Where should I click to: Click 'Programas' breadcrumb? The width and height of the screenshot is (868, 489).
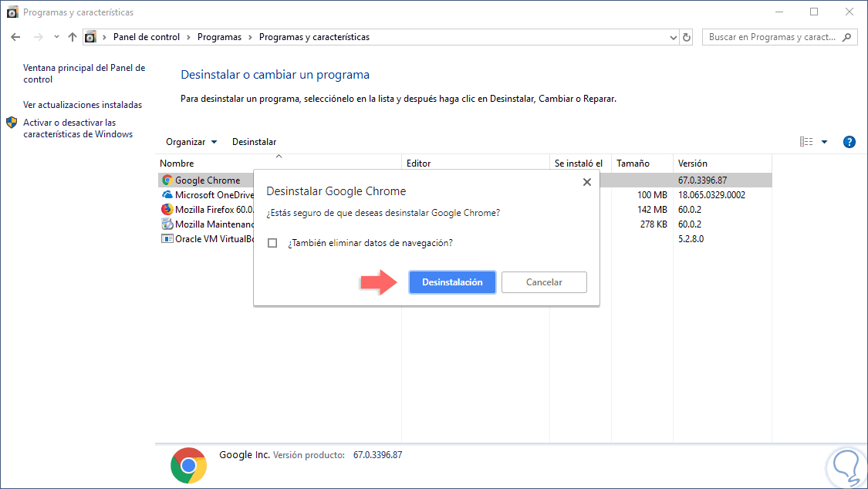[219, 37]
